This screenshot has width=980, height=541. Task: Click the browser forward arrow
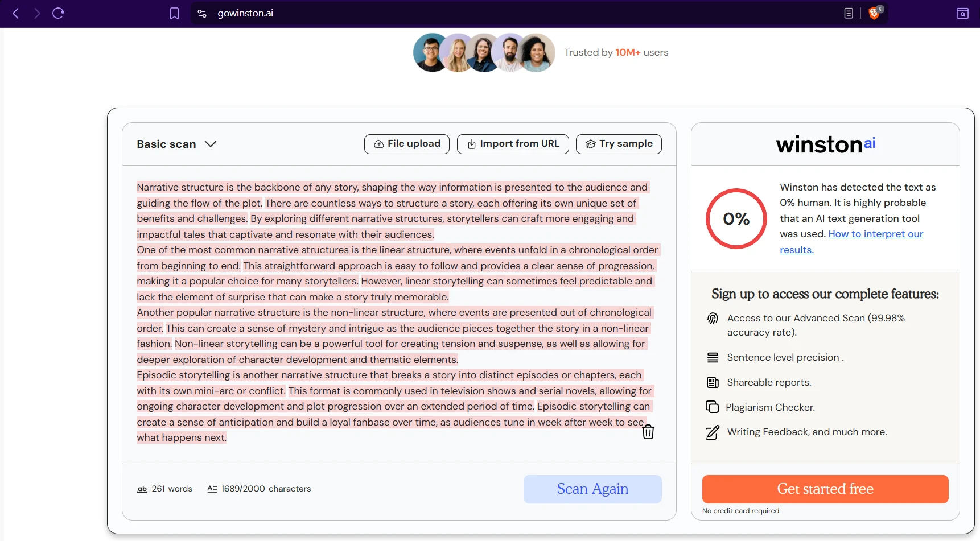coord(37,13)
